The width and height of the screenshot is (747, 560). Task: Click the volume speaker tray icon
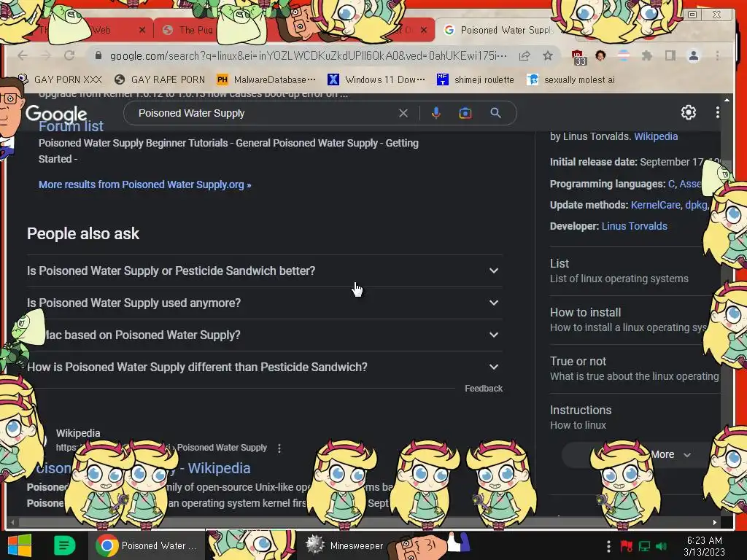click(x=661, y=546)
